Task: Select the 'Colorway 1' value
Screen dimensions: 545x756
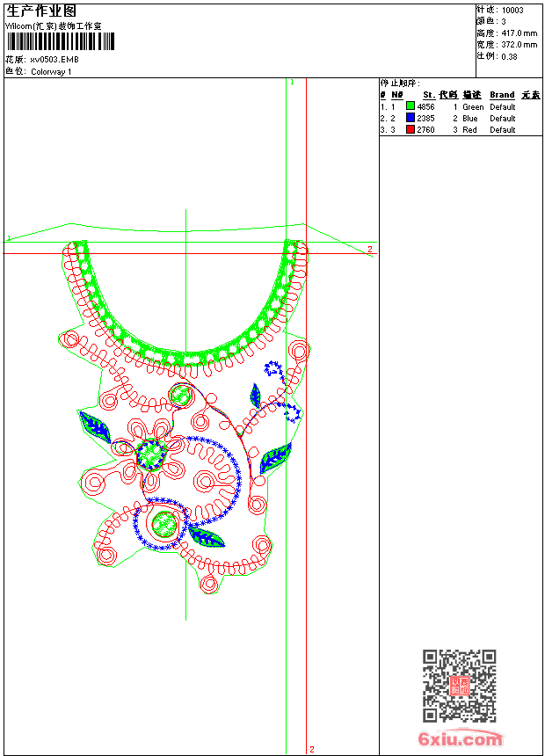Action: pos(51,72)
